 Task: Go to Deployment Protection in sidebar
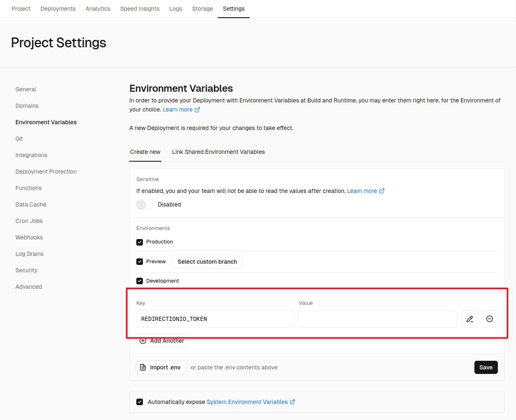click(x=46, y=172)
